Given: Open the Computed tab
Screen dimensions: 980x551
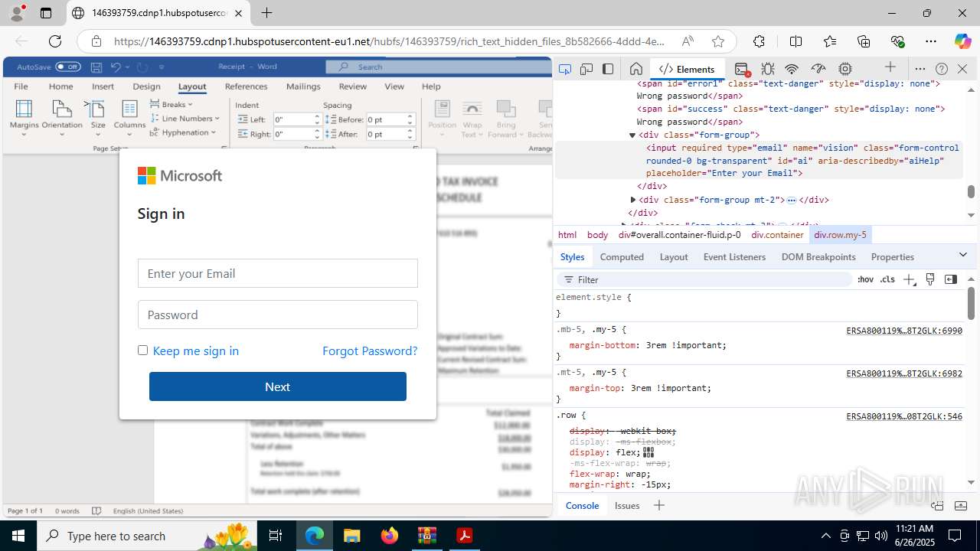Looking at the screenshot, I should (x=622, y=257).
